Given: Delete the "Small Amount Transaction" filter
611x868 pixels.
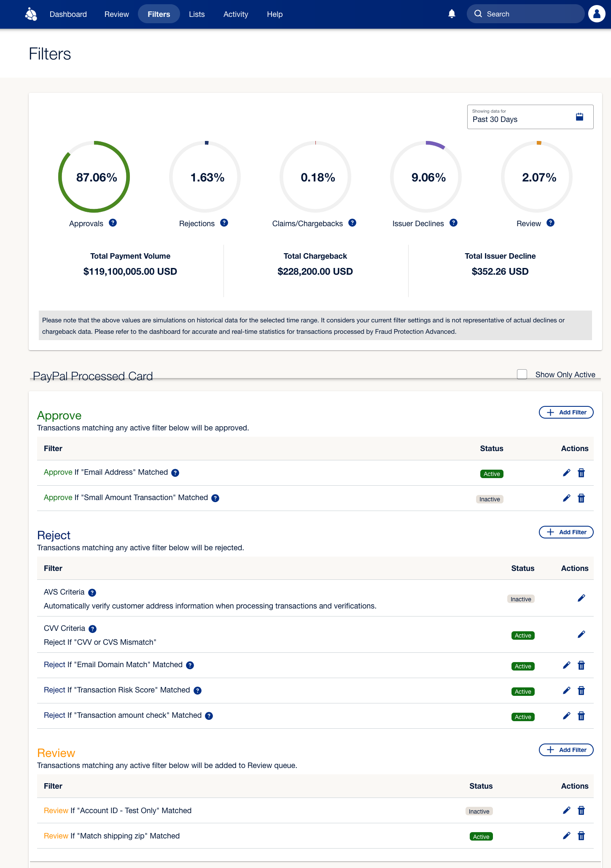Looking at the screenshot, I should pyautogui.click(x=581, y=498).
